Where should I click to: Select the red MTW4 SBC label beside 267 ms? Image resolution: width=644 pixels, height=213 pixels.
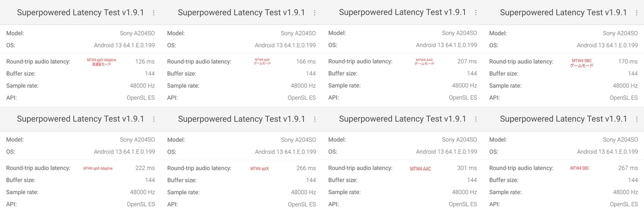pos(580,168)
